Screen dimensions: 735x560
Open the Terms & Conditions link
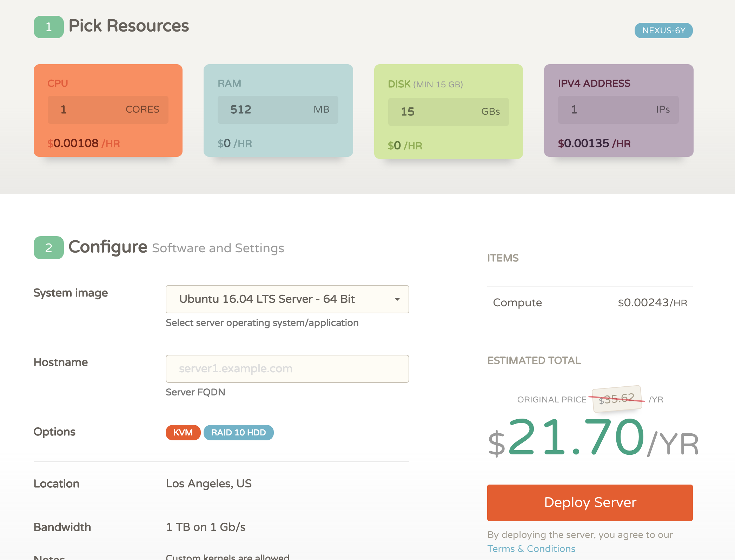pyautogui.click(x=531, y=548)
